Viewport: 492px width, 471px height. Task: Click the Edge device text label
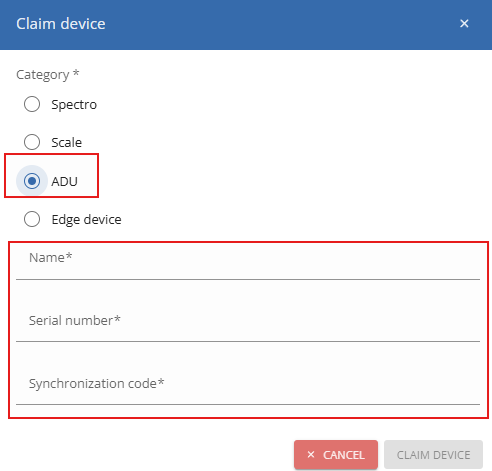(x=86, y=220)
